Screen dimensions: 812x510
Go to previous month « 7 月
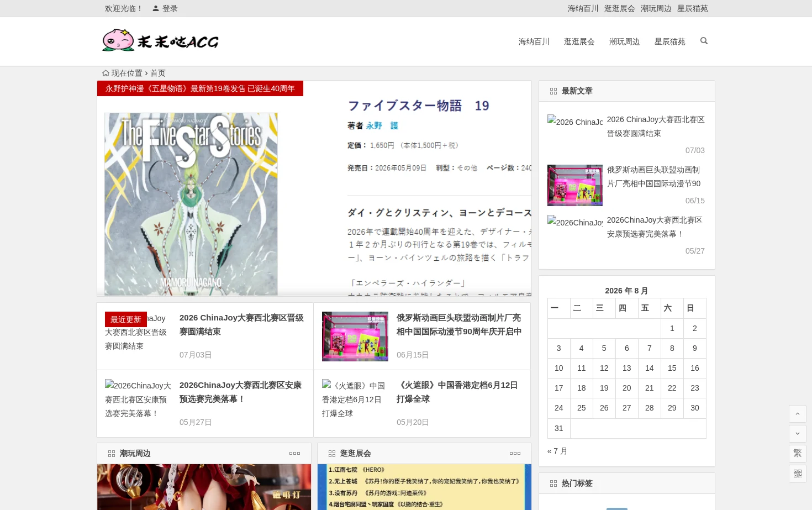coord(557,451)
